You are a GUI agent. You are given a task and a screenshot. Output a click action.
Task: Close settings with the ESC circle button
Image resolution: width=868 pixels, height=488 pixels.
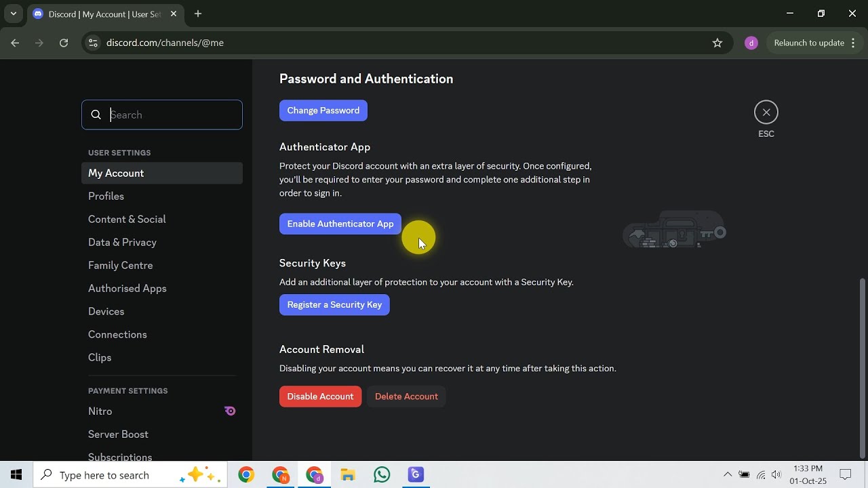766,113
